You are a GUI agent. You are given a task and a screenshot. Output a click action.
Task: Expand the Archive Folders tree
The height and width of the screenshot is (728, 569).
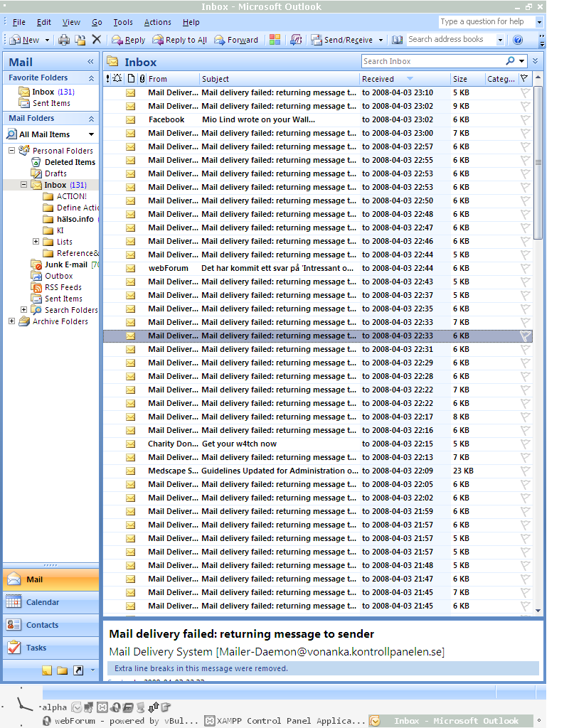11,321
